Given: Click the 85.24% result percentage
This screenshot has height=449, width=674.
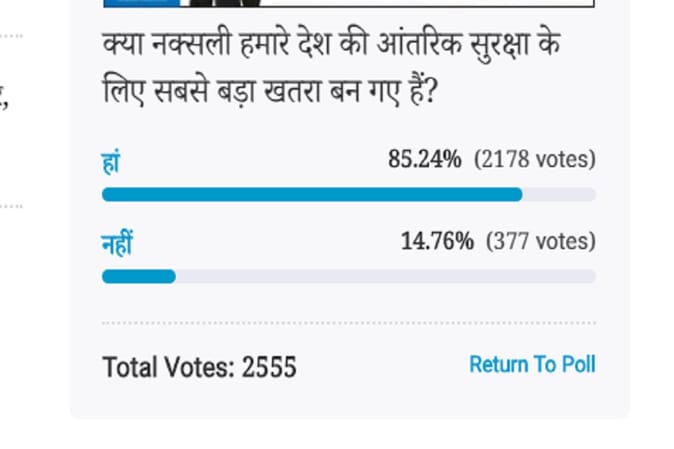Looking at the screenshot, I should (425, 159).
